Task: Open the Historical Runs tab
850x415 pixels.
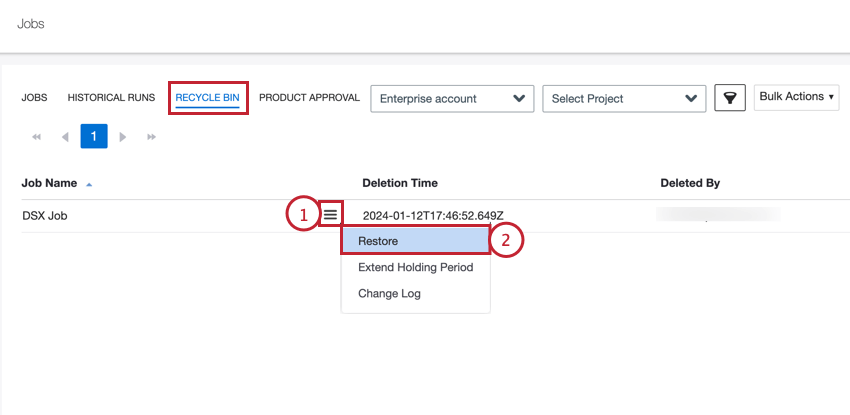Action: [111, 98]
